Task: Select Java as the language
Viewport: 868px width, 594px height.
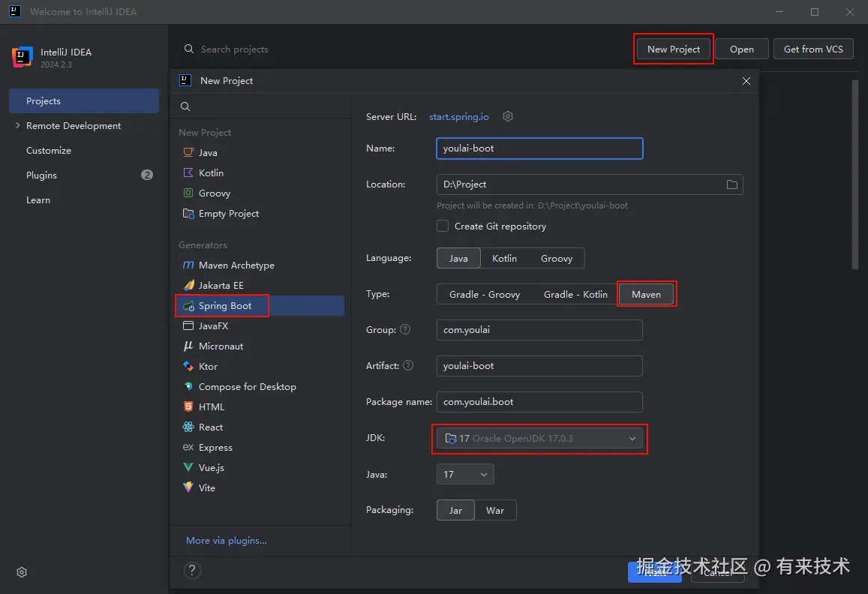Action: pos(458,258)
